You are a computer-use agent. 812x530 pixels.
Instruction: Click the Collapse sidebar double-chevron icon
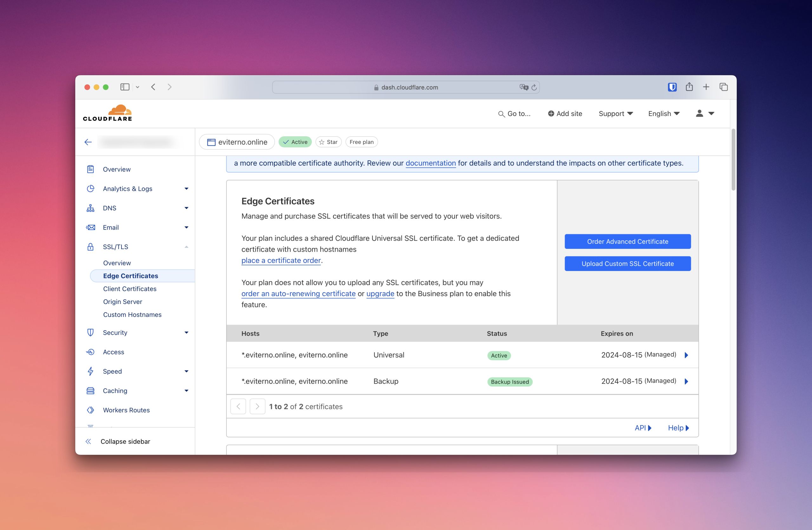coord(88,441)
